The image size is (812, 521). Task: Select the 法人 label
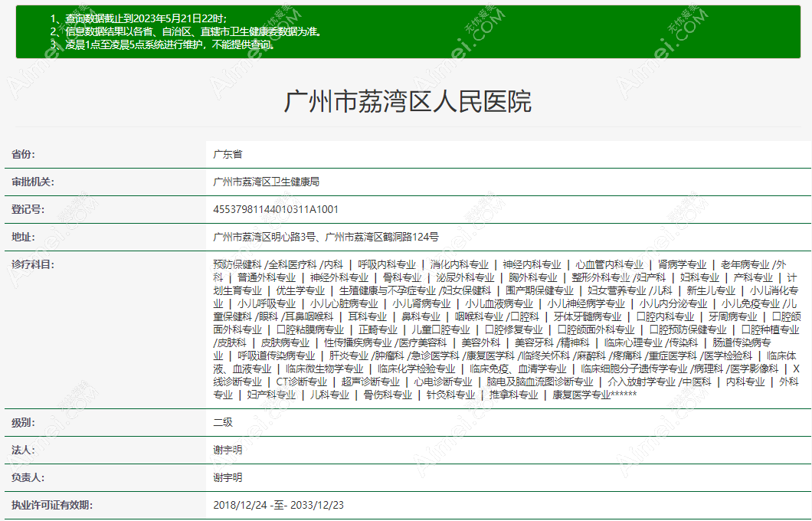click(x=23, y=450)
